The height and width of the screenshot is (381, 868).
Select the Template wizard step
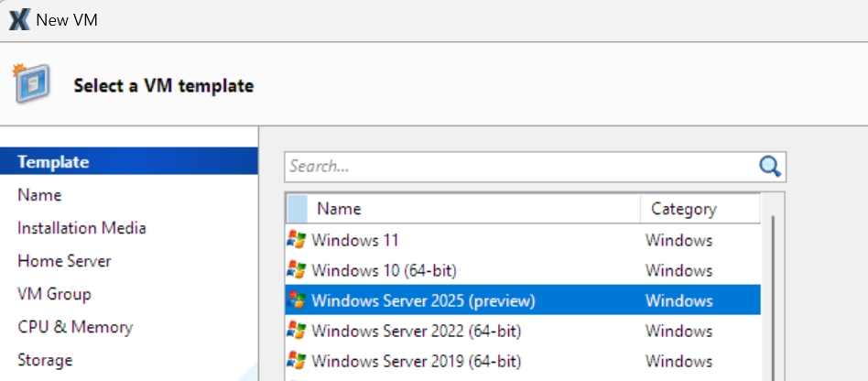point(129,162)
